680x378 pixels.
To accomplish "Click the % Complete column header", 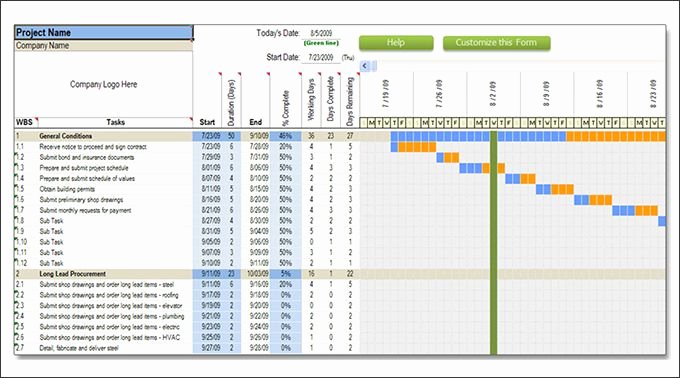I will pyautogui.click(x=285, y=108).
